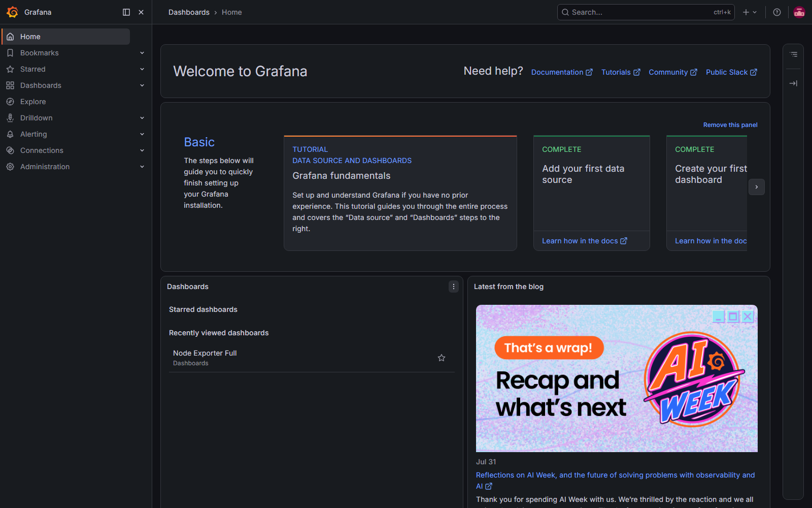Screen dimensions: 812x508
Task: Expand the Alerting section chevron
Action: pos(142,134)
